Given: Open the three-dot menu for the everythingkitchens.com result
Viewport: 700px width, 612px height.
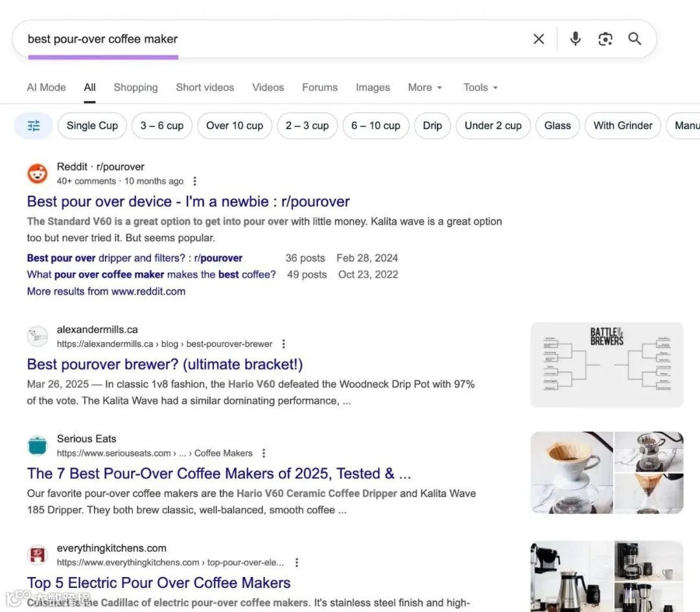Looking at the screenshot, I should point(297,563).
